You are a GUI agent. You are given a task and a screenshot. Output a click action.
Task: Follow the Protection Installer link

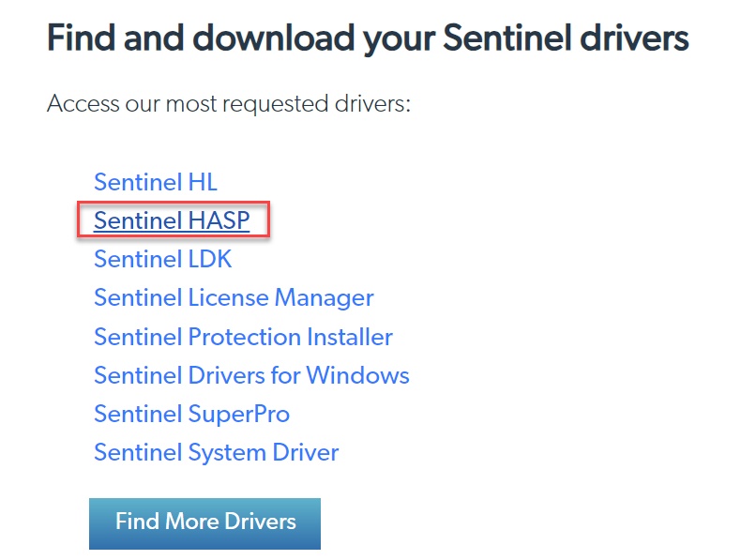pos(243,337)
